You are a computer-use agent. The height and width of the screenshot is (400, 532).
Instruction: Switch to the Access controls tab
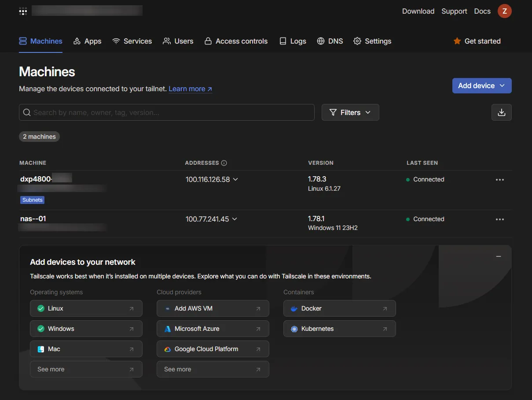tap(236, 41)
